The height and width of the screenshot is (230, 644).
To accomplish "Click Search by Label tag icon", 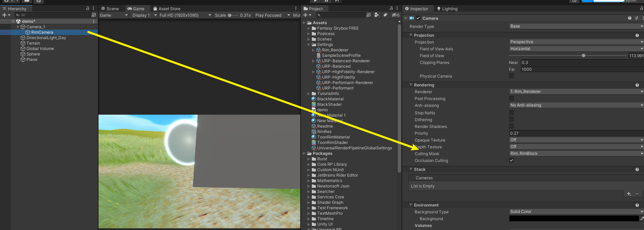I will (x=385, y=15).
